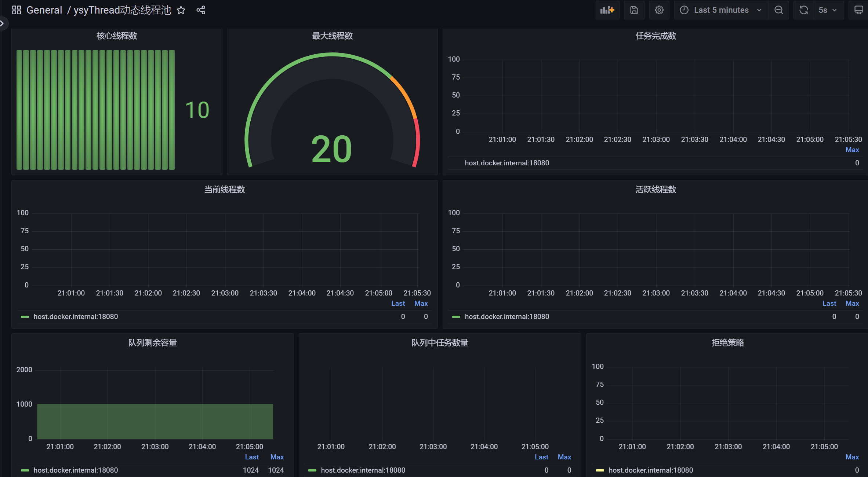Sort 活跃线程数 legend by Max
This screenshot has width=868, height=477.
852,303
